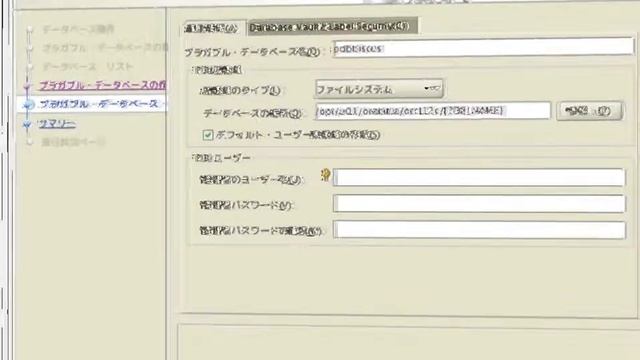Screen dimensions: 640x360
Task: Click the blue current-step marker in sidebar
Action: (x=28, y=105)
